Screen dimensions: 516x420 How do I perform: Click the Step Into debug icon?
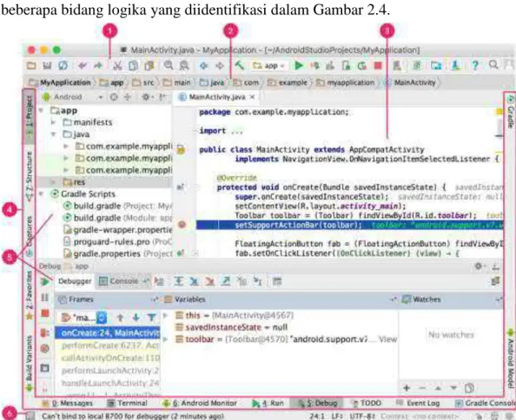pyautogui.click(x=195, y=281)
